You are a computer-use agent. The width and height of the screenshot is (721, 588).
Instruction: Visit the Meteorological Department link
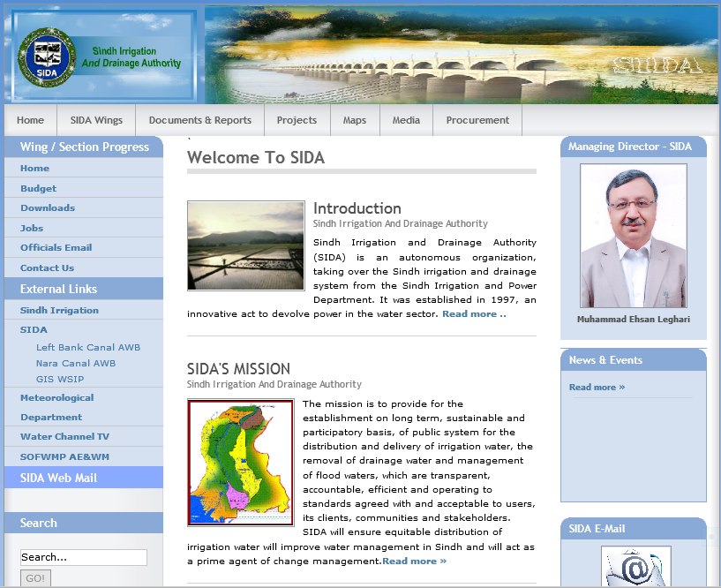click(x=57, y=407)
